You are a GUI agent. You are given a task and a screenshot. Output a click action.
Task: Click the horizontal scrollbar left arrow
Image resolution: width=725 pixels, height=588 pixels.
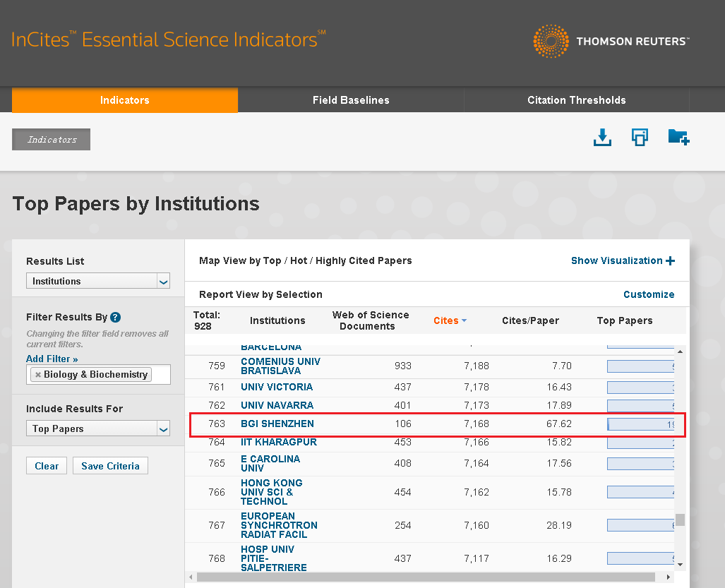click(x=191, y=577)
